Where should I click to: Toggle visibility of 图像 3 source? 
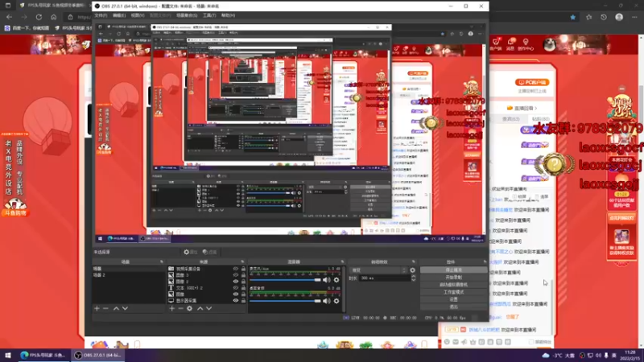click(236, 275)
